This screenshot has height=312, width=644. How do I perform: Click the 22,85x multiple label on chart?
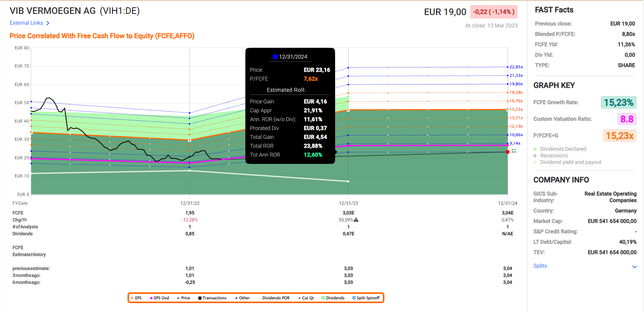[516, 67]
